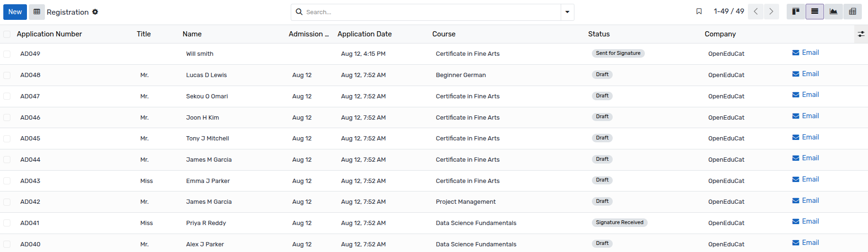Screen dimensions: 868x252
Task: Click the search magnifier icon
Action: (299, 12)
